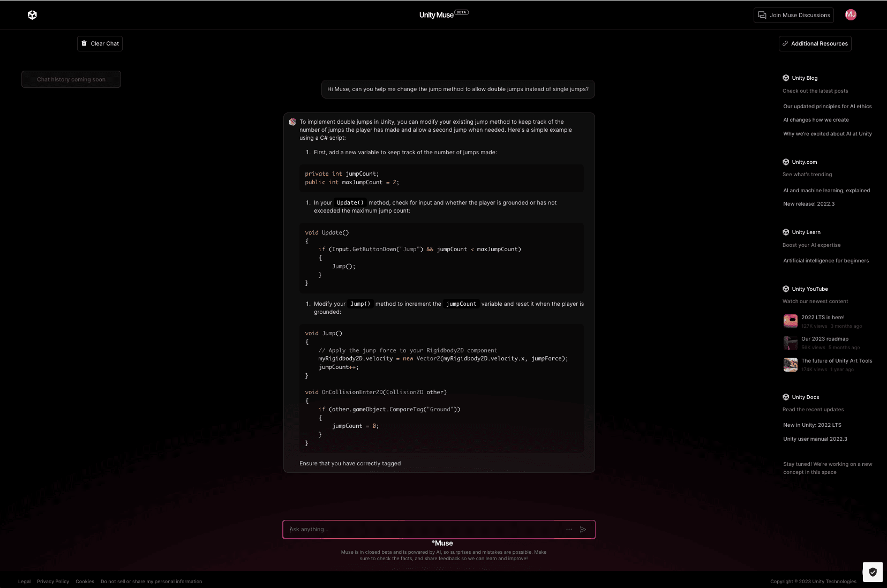
Task: Open New in Unity: 2022 LTS link
Action: (x=812, y=425)
